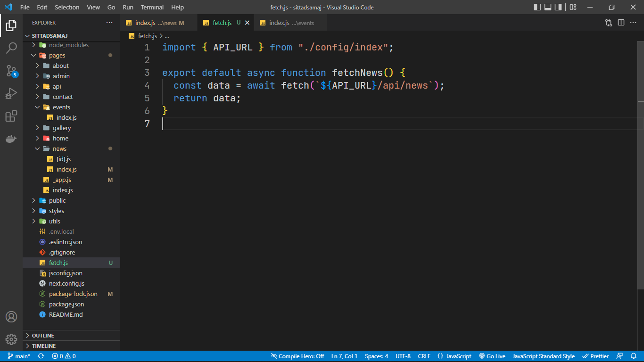Open the Run and Debug view

click(x=11, y=93)
